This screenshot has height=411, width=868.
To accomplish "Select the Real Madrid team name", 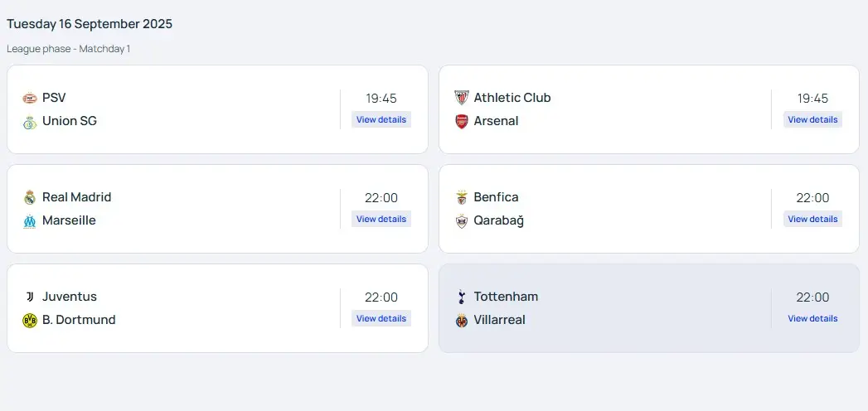I will (x=76, y=197).
